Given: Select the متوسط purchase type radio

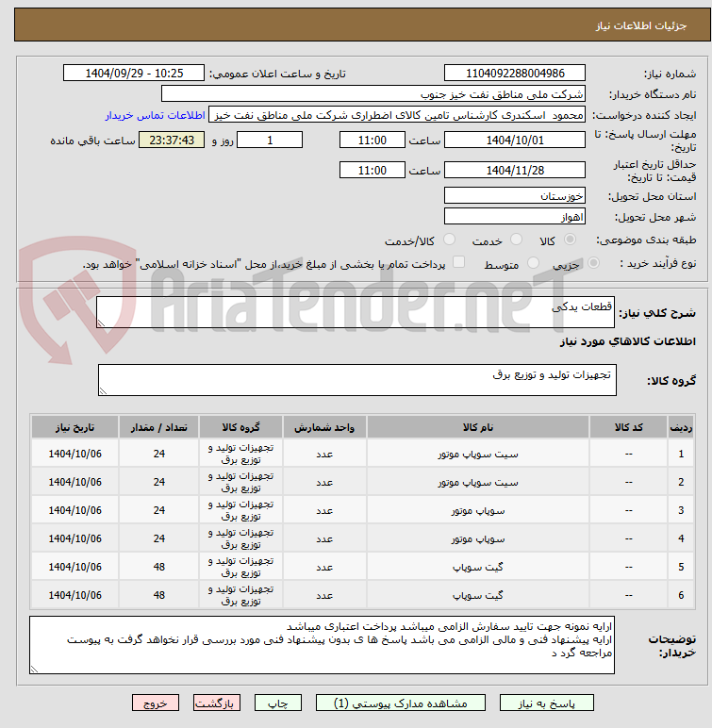Looking at the screenshot, I should [x=533, y=263].
